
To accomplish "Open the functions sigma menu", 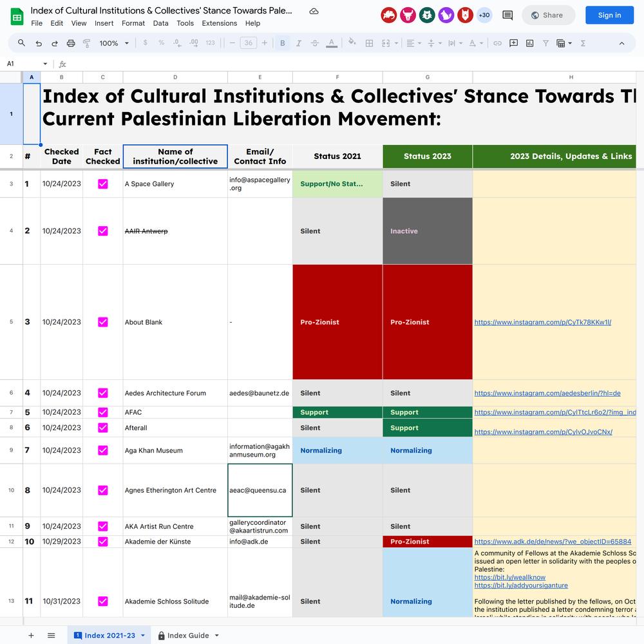I will (583, 43).
